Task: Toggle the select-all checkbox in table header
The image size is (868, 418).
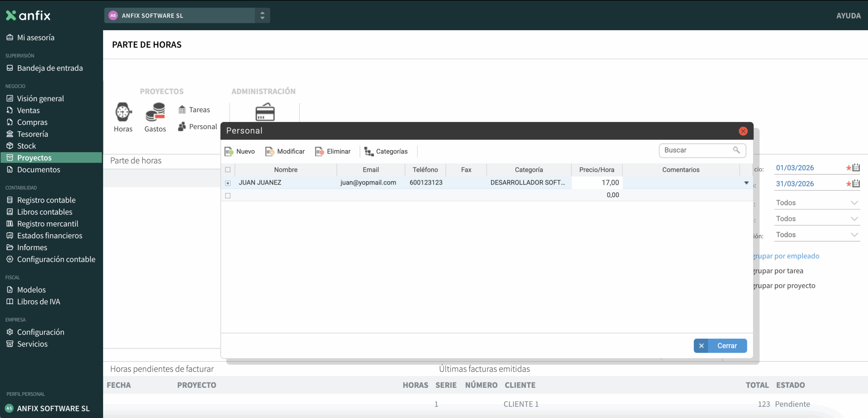Action: [228, 170]
